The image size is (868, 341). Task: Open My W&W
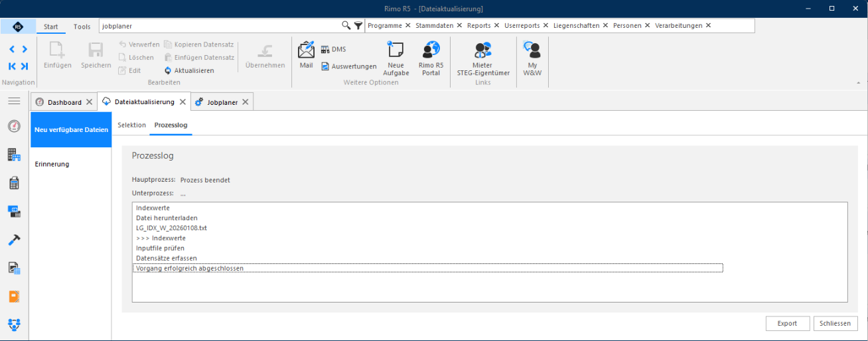(x=532, y=58)
